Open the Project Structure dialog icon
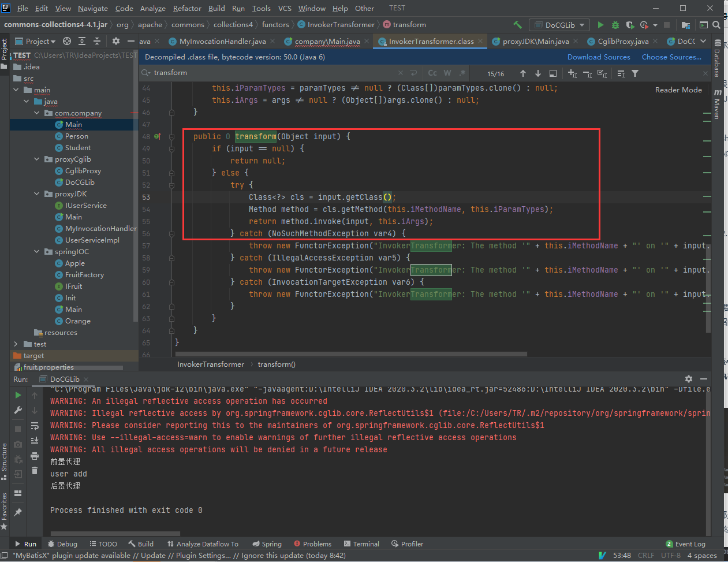This screenshot has width=728, height=562. 686,25
